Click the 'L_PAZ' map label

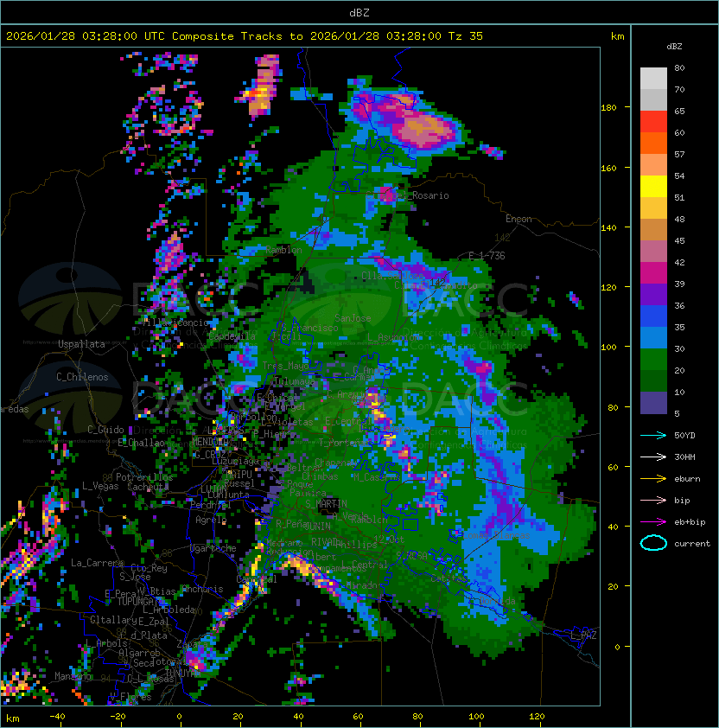(x=583, y=635)
